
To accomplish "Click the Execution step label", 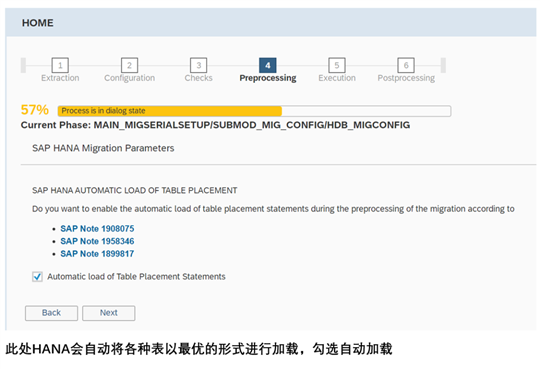I will point(337,78).
